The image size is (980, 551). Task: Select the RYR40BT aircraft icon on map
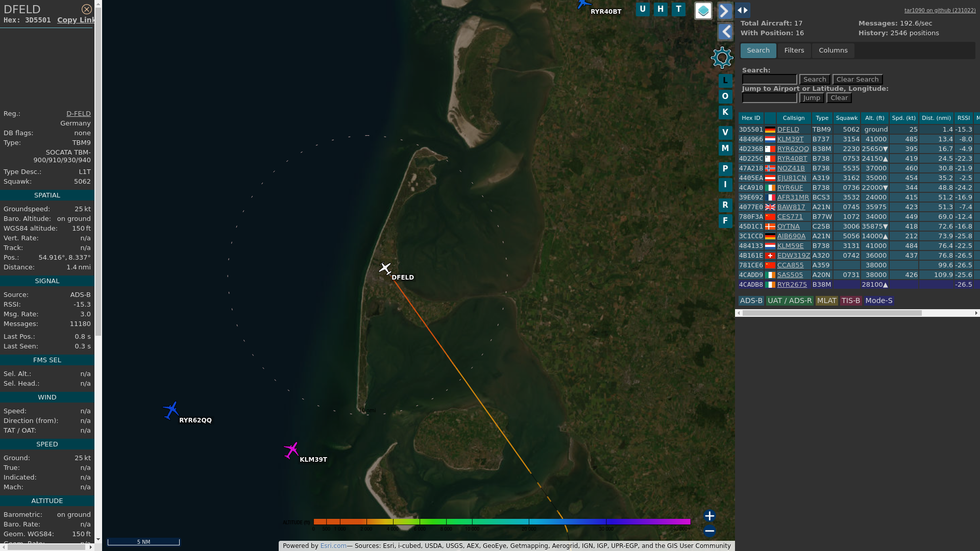coord(583,4)
